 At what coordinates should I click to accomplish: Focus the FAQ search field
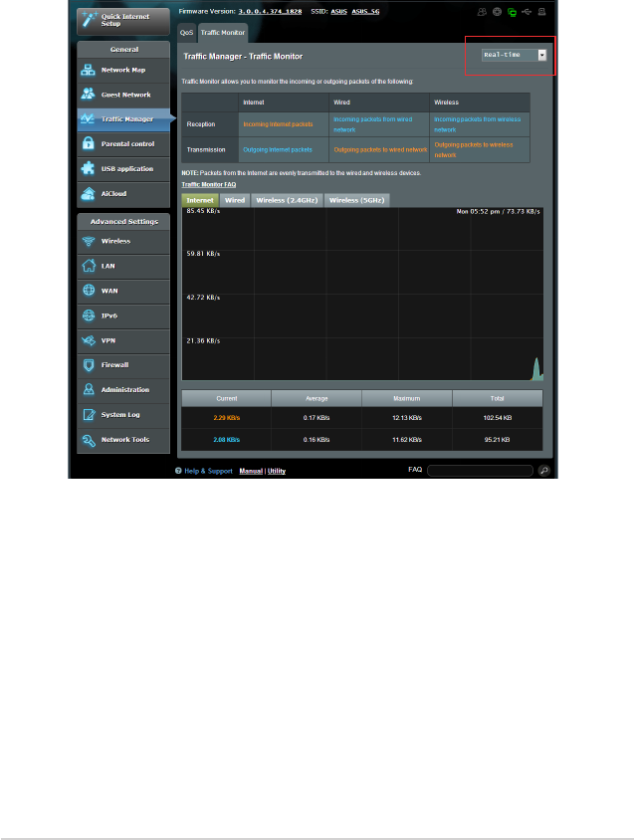[x=480, y=471]
